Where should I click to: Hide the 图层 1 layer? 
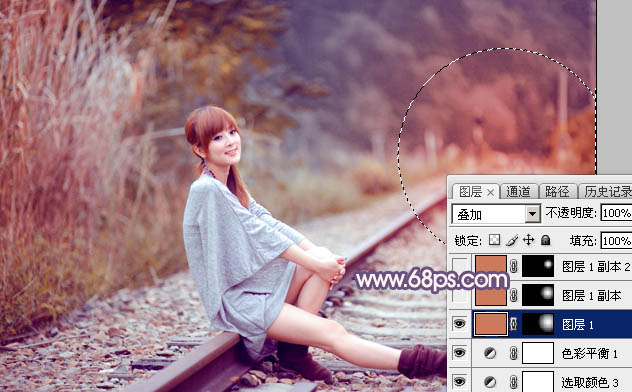[459, 324]
